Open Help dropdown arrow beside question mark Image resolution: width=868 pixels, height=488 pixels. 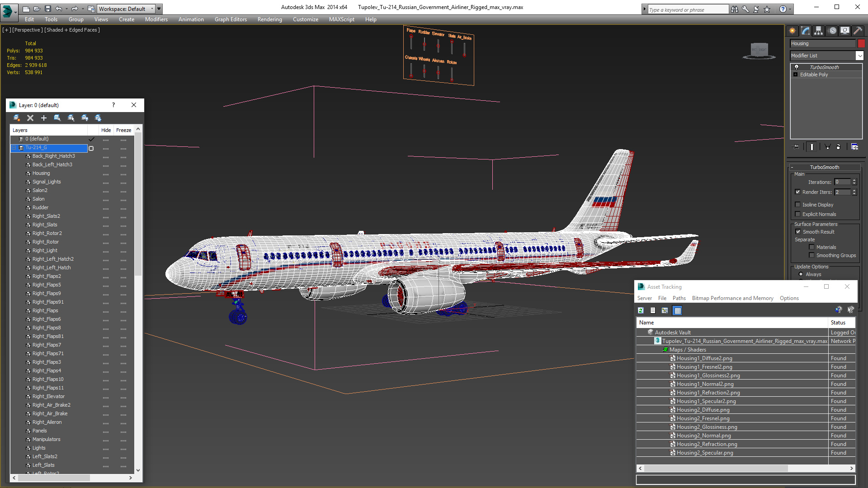790,9
